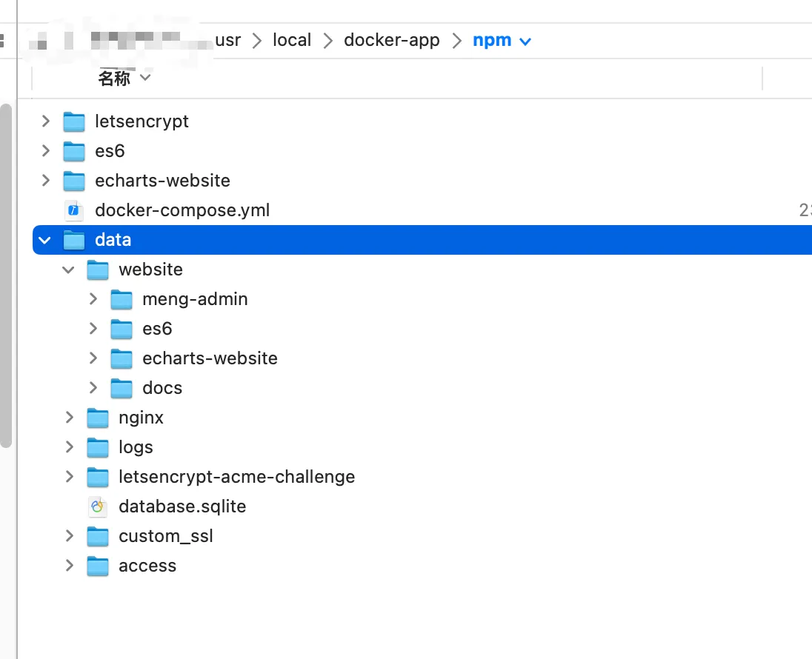Expand the letsencrypt-acme-challenge folder

[x=70, y=477]
